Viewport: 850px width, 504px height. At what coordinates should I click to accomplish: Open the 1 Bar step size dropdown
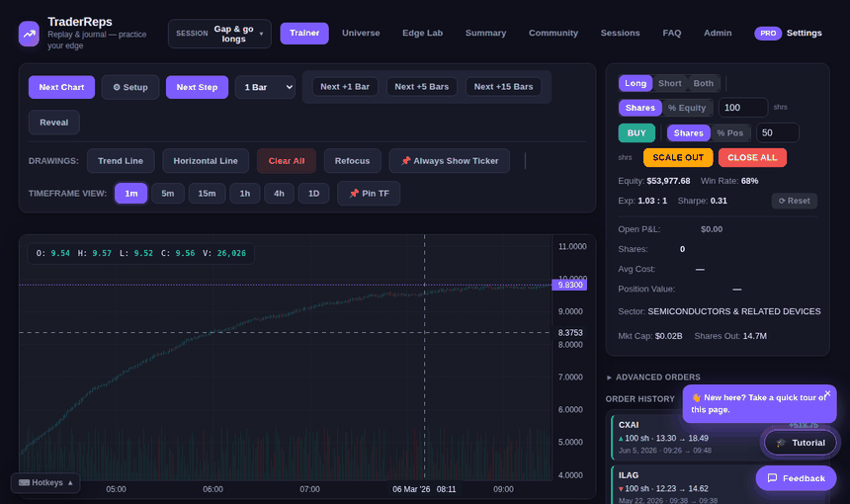265,87
